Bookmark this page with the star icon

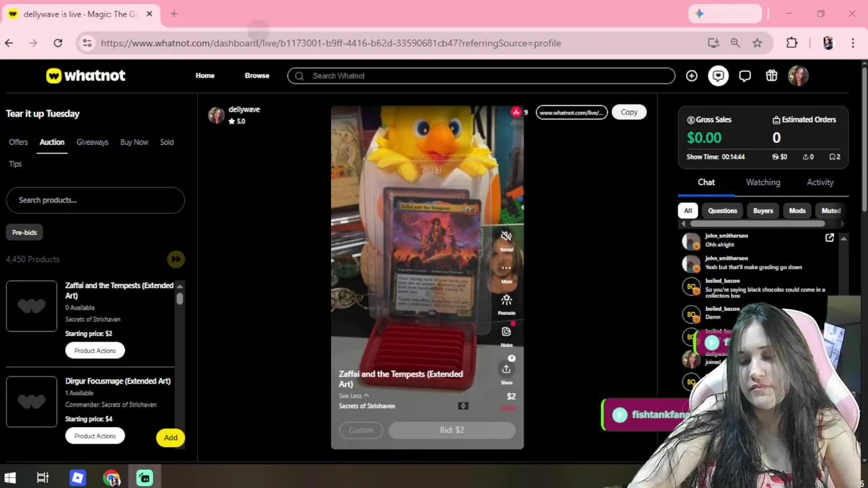tap(757, 43)
